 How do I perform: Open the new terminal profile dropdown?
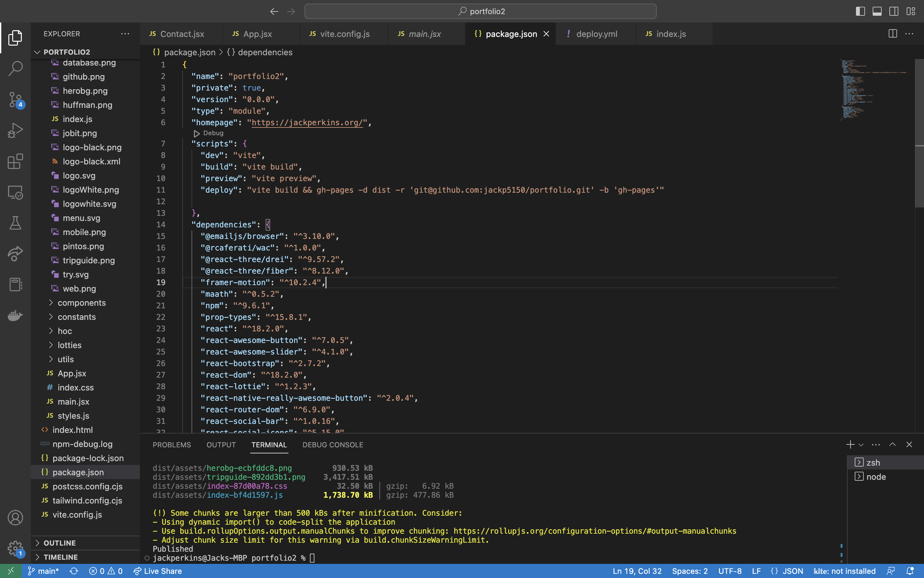861,445
